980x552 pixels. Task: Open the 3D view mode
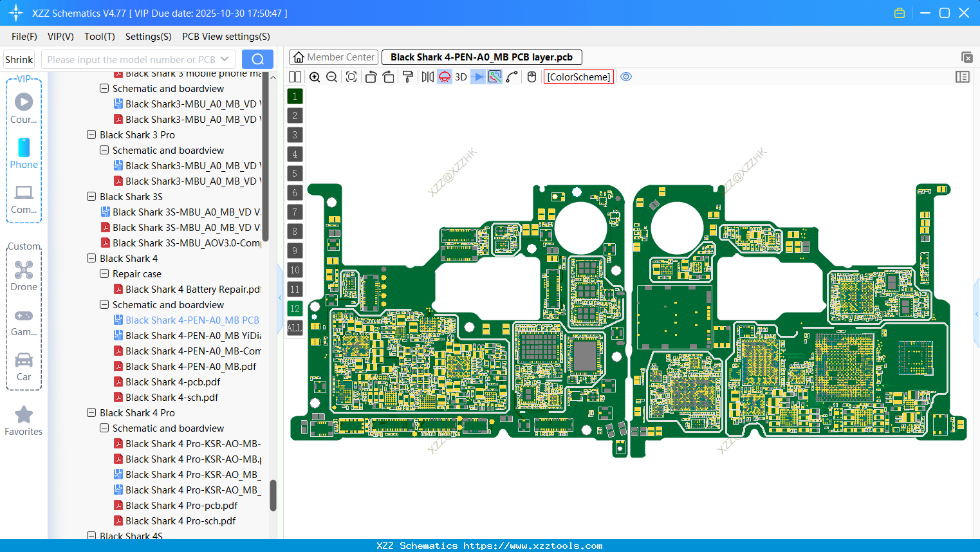coord(459,77)
